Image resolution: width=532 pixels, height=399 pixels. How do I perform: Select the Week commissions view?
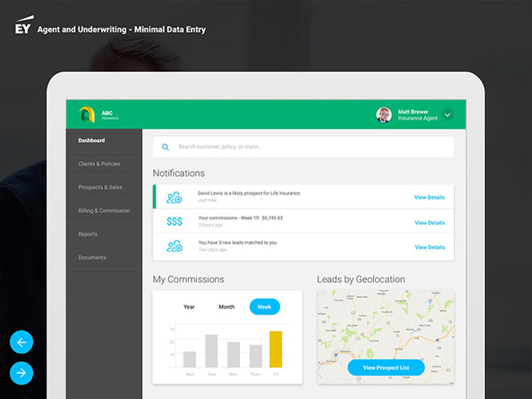coord(265,307)
